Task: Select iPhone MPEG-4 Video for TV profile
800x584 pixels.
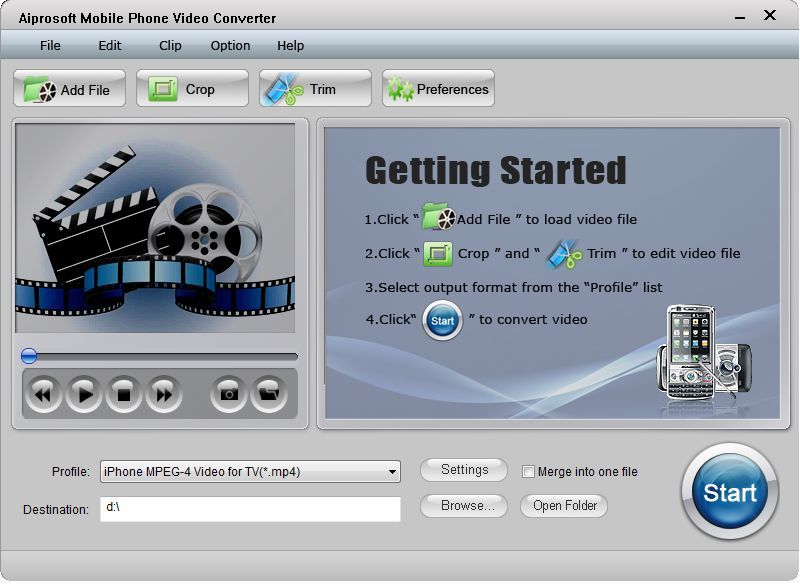Action: [240, 471]
